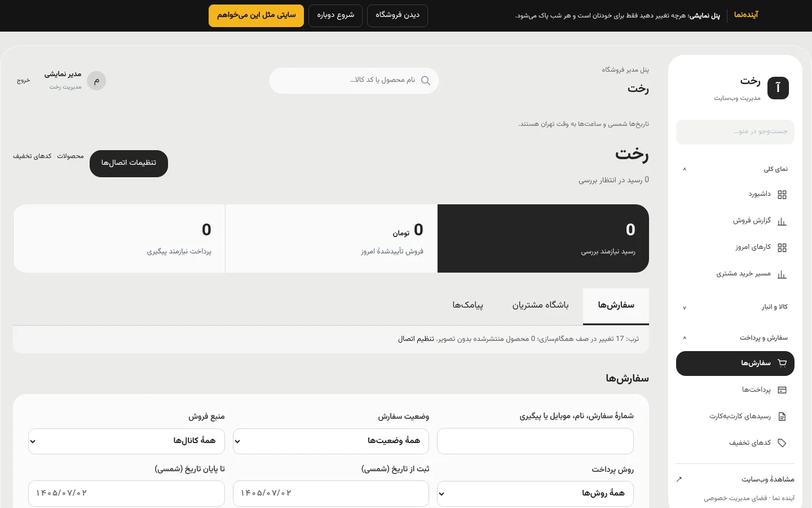Open داشبورد in the sidebar menu
Image resolution: width=812 pixels, height=508 pixels.
[x=735, y=195]
